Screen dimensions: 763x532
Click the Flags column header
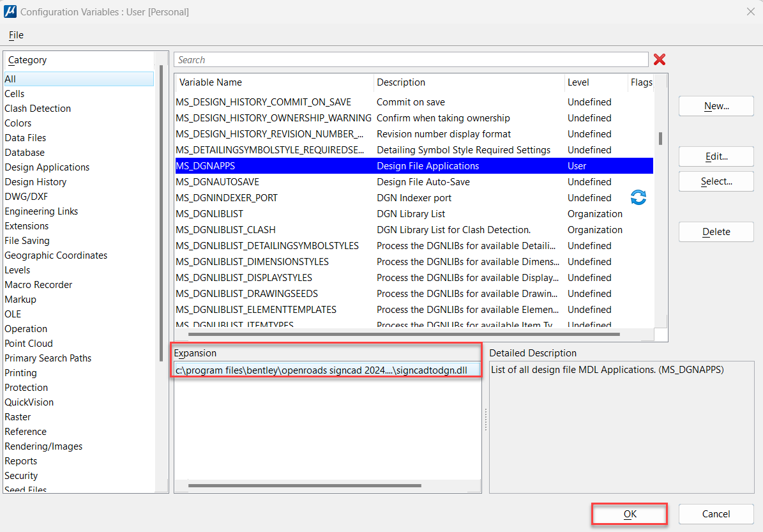point(641,82)
